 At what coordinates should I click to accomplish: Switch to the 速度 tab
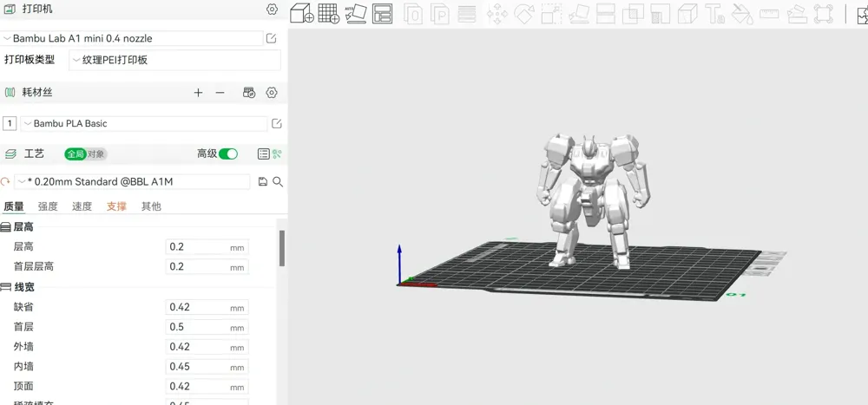point(82,206)
